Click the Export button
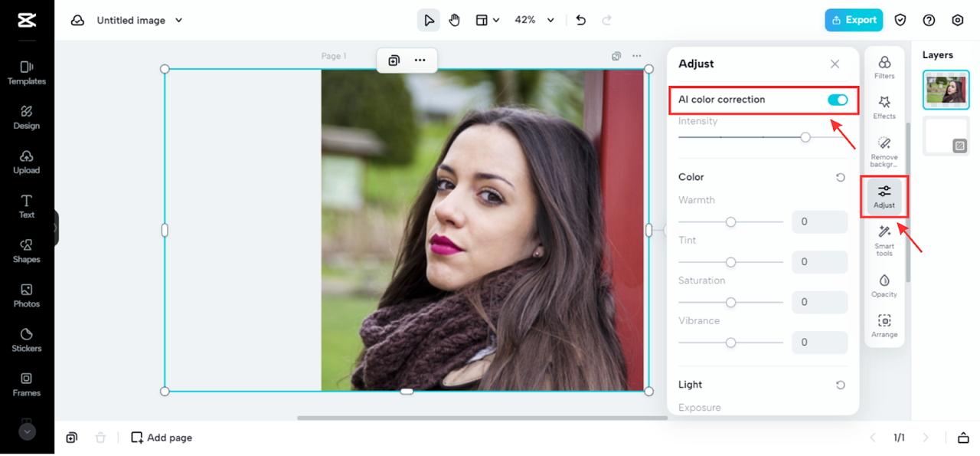This screenshot has height=456, width=980. coord(854,20)
